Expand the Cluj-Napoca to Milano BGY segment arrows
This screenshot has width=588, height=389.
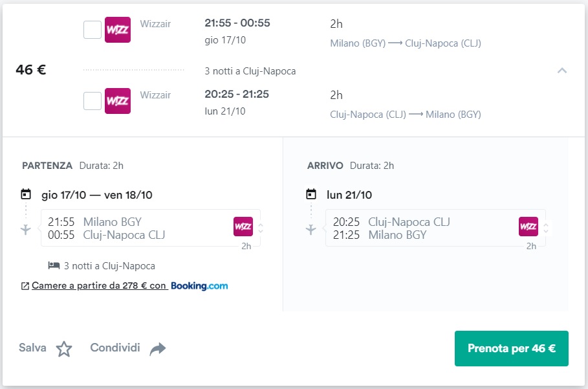[546, 228]
